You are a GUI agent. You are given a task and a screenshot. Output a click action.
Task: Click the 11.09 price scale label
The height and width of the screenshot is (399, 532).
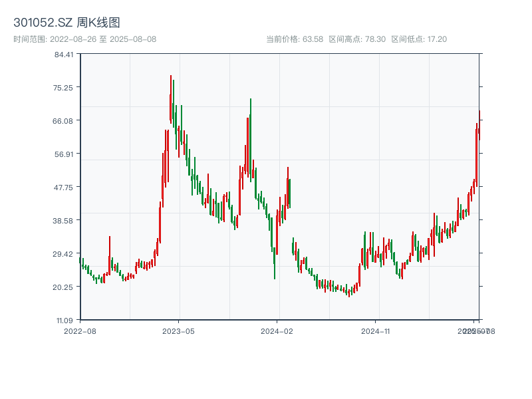(64, 320)
